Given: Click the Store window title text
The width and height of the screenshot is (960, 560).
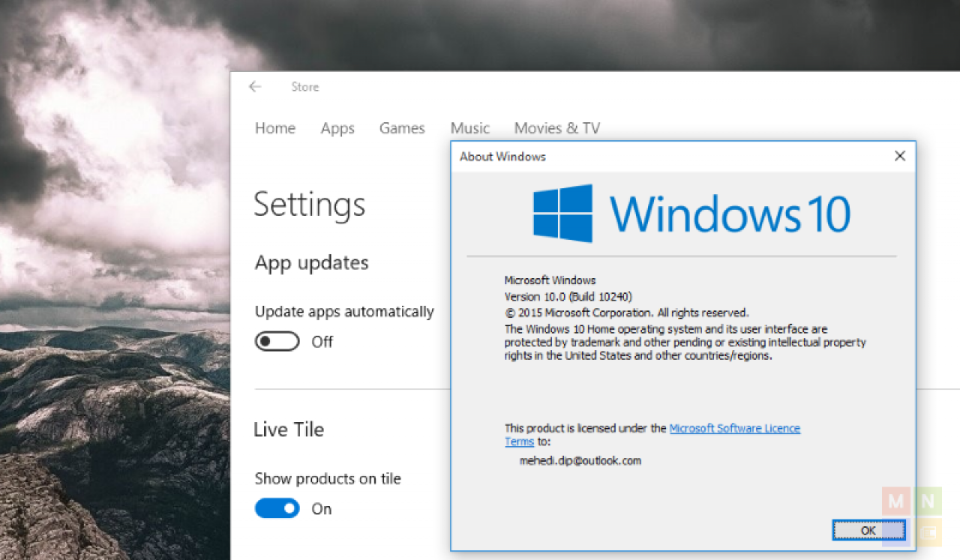Looking at the screenshot, I should point(305,87).
